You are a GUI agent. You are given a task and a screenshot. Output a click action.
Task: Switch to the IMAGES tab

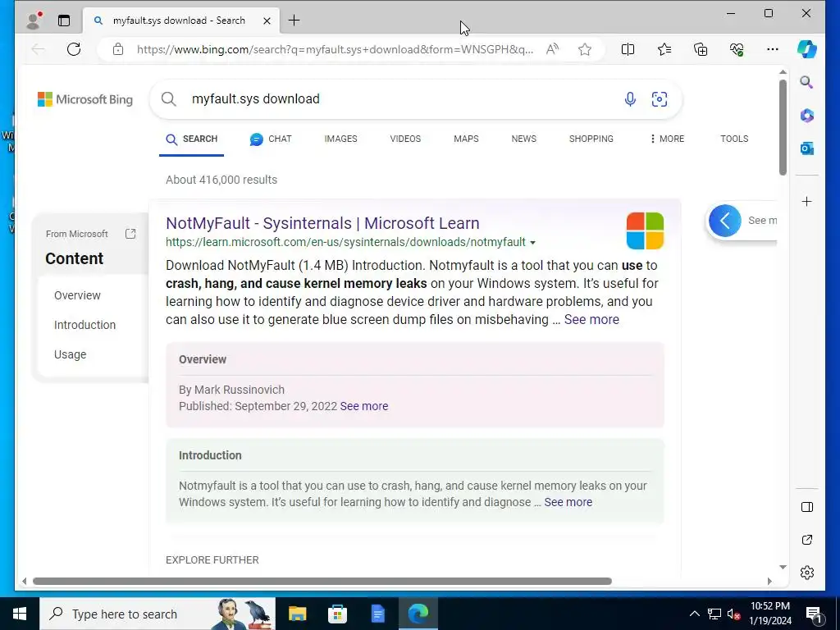[340, 139]
